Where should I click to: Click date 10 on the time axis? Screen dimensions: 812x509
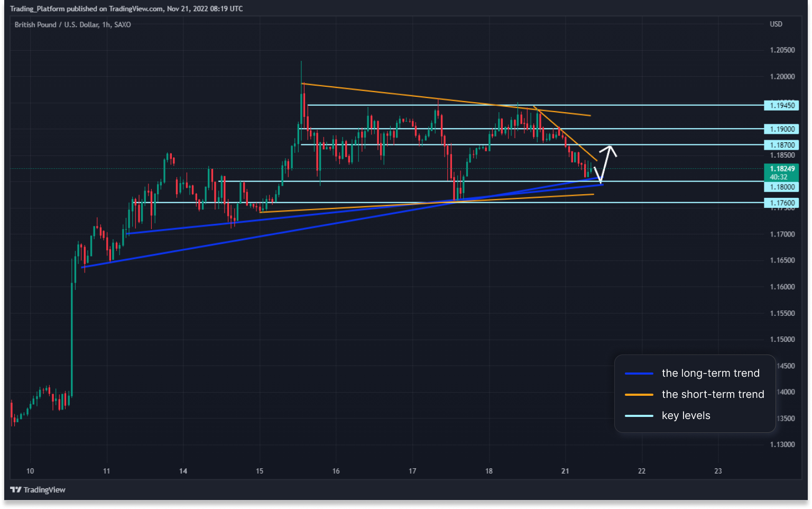click(30, 471)
